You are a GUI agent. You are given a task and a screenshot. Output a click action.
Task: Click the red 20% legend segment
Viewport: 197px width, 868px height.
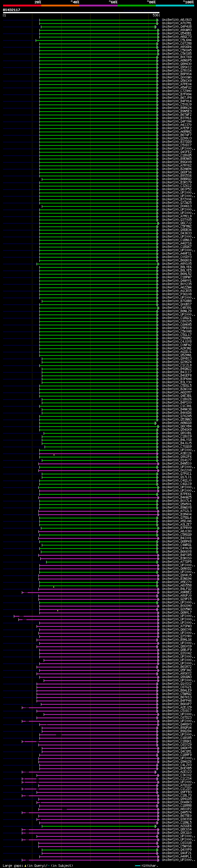click(x=22, y=6)
